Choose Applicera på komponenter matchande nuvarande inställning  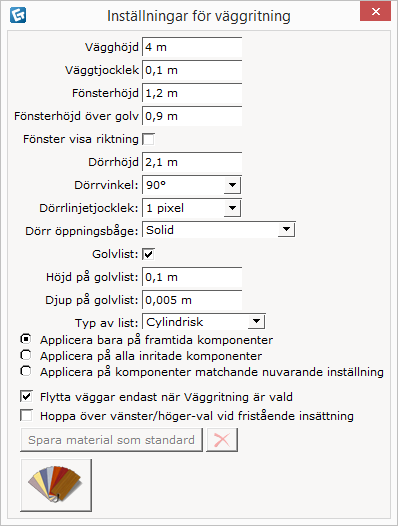click(26, 371)
